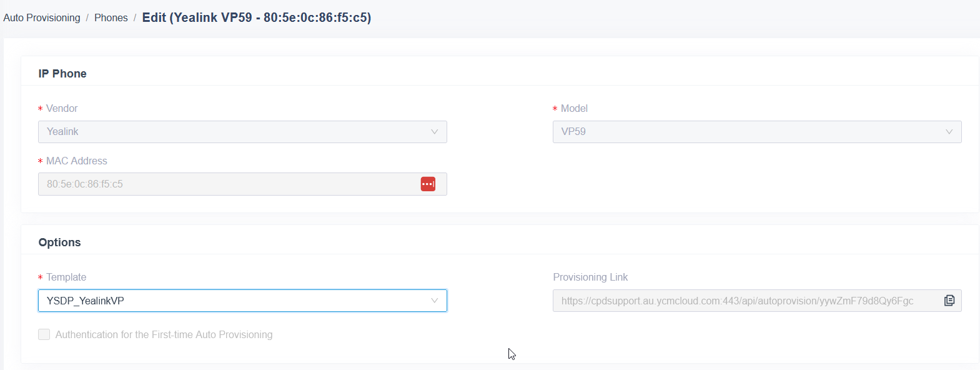Click the Vendor field label
This screenshot has width=980, height=370.
(62, 108)
